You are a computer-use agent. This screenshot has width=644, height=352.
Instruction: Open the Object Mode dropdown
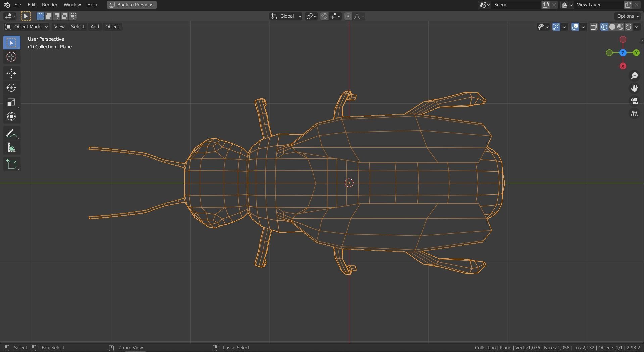[27, 27]
